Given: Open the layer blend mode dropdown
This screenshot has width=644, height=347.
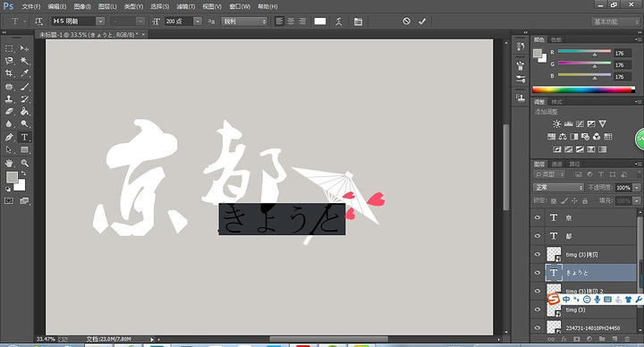Looking at the screenshot, I should (558, 187).
